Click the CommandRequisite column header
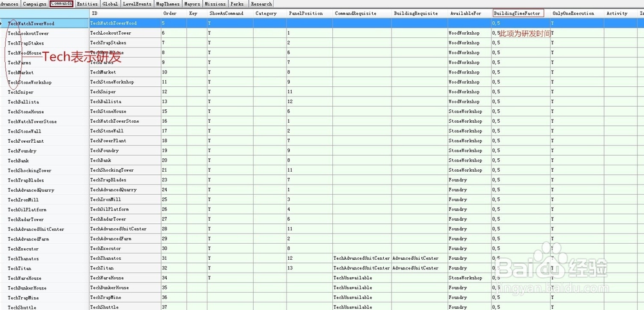This screenshot has height=310, width=644. point(362,13)
